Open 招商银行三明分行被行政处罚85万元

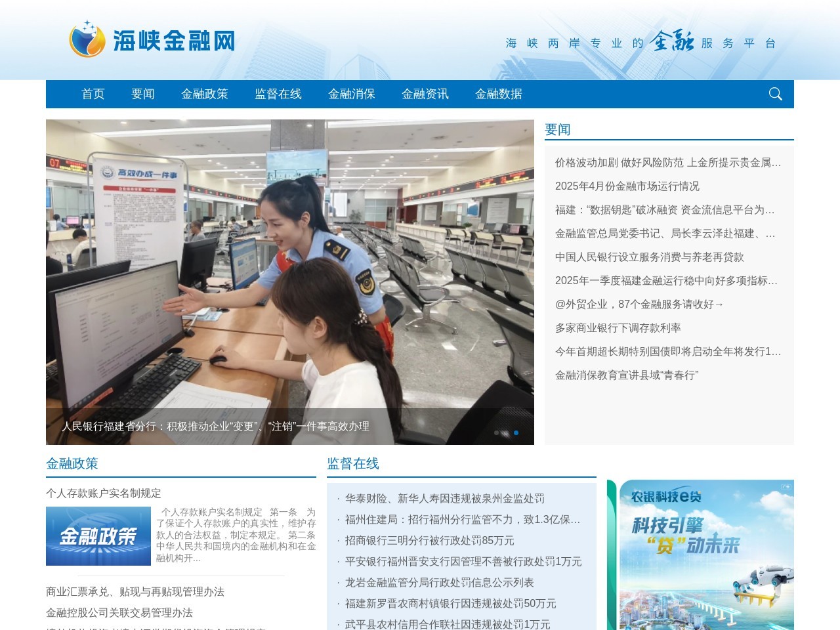[430, 541]
